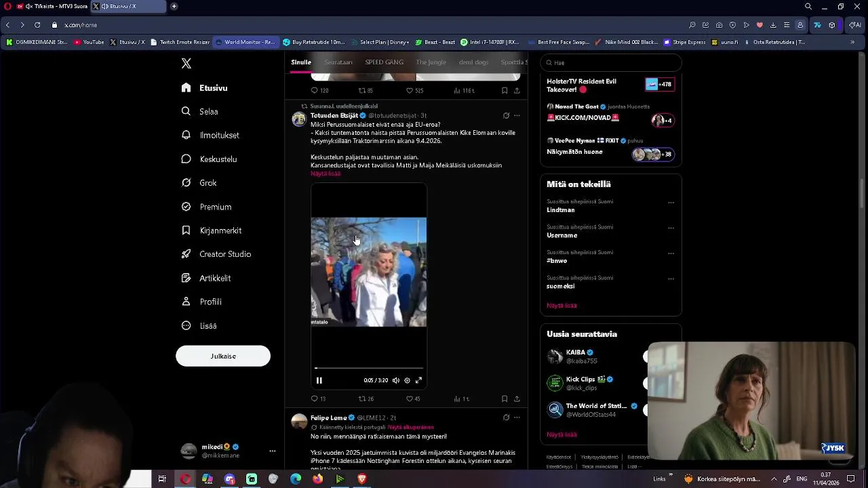Open YouTube bookmark
Viewport: 868px width, 488px height.
89,42
